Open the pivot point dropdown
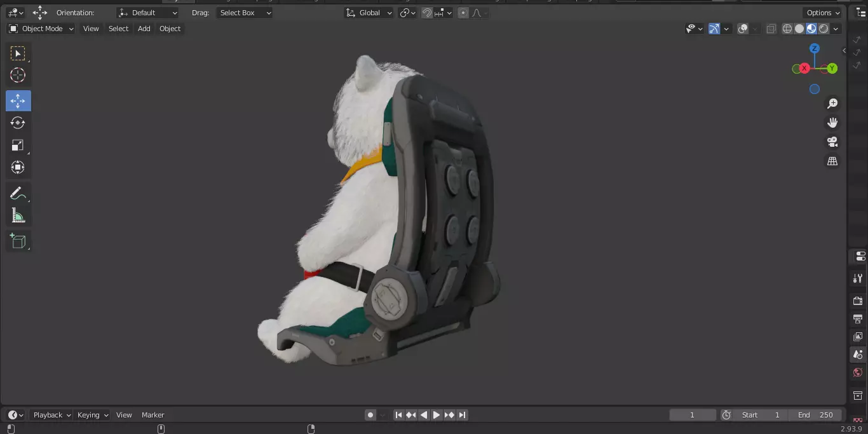 (407, 13)
